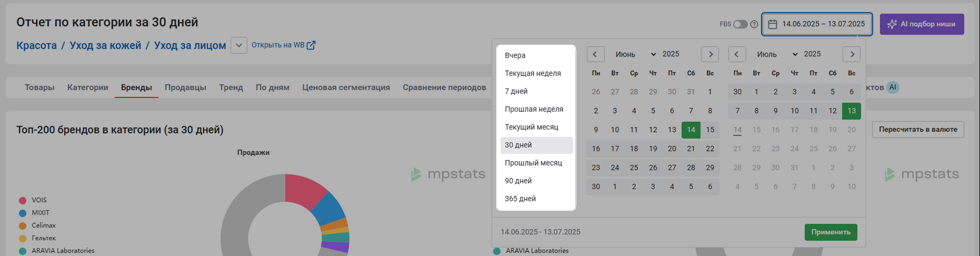Choose Прошлая неделя preset

click(x=536, y=109)
